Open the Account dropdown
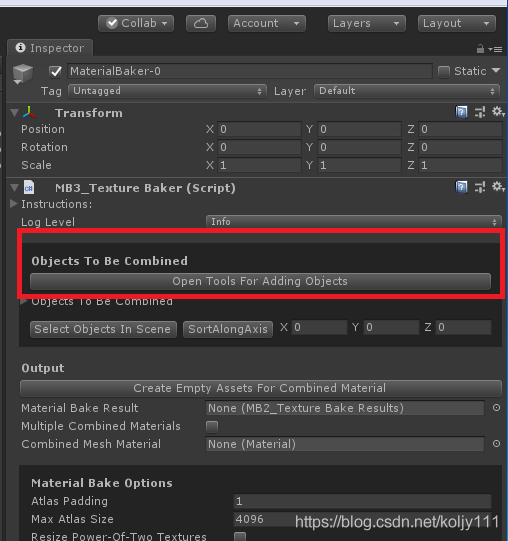Viewport: 508px width, 541px height. pyautogui.click(x=267, y=23)
